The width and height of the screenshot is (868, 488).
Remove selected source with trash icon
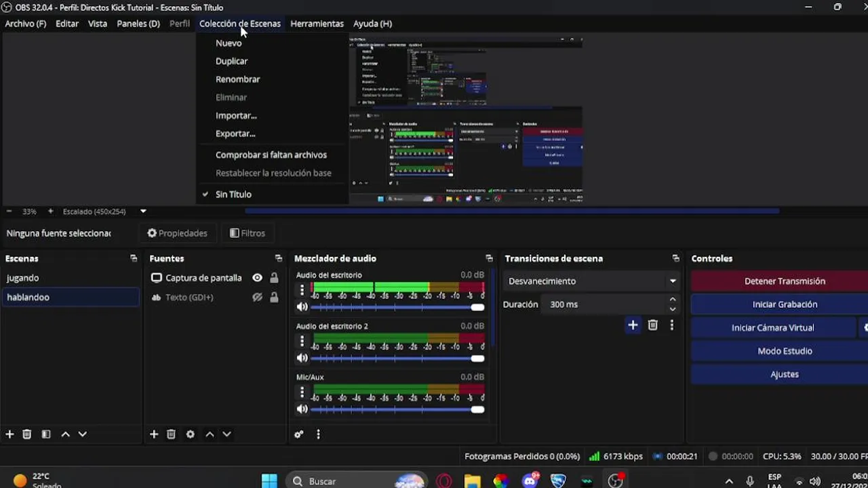click(x=172, y=434)
